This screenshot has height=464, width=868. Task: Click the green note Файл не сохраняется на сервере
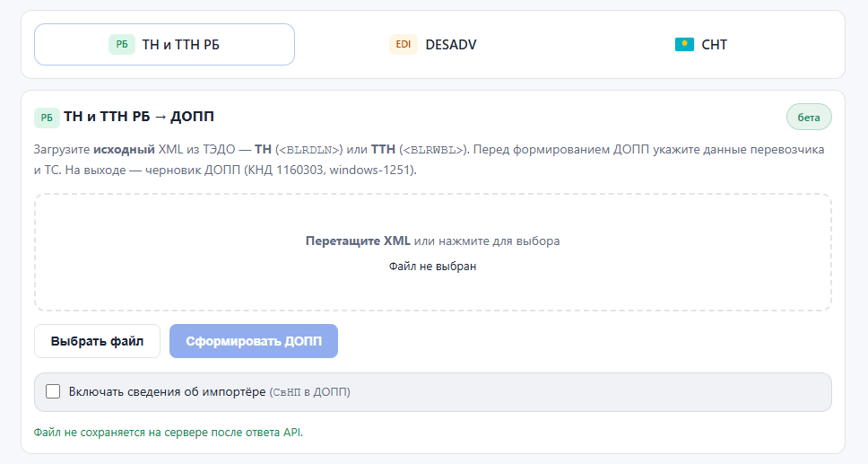click(x=169, y=433)
